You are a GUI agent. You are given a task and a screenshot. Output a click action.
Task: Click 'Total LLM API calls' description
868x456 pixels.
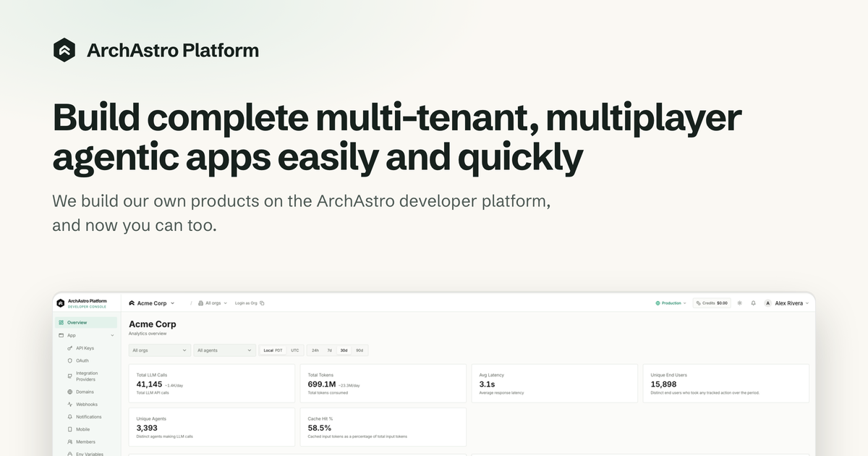(x=153, y=393)
